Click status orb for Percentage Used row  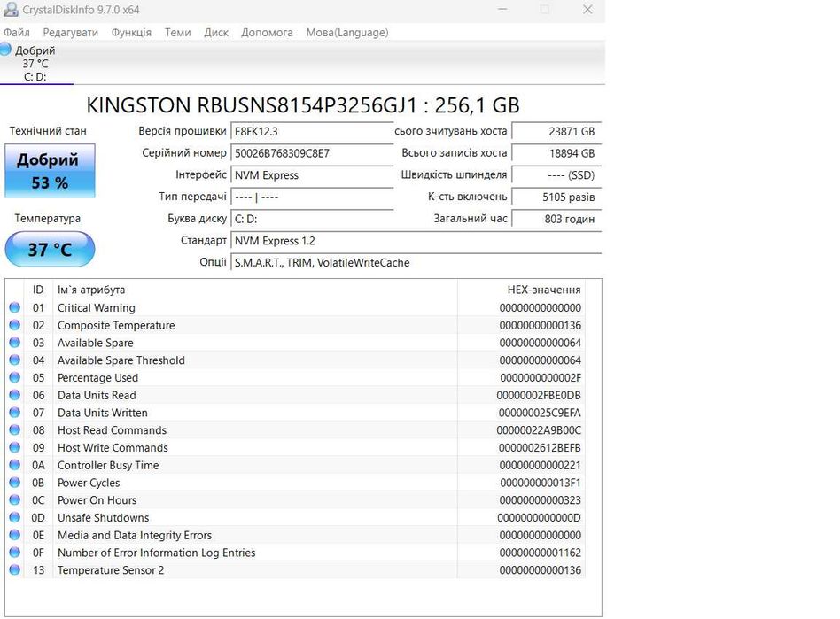coord(14,377)
